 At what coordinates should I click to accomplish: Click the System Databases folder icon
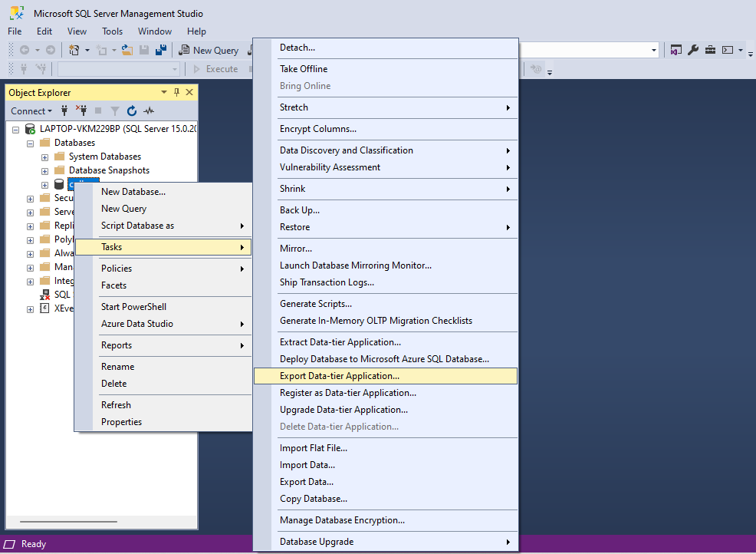pos(59,157)
